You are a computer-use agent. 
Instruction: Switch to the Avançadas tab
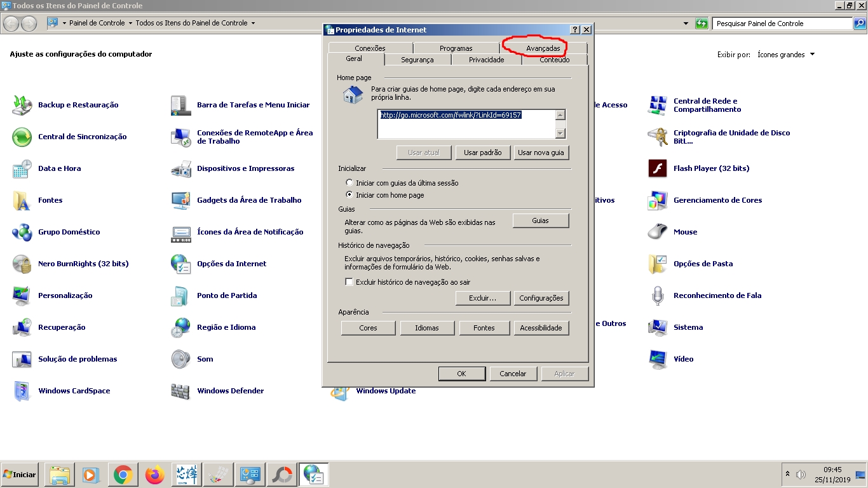click(x=543, y=48)
